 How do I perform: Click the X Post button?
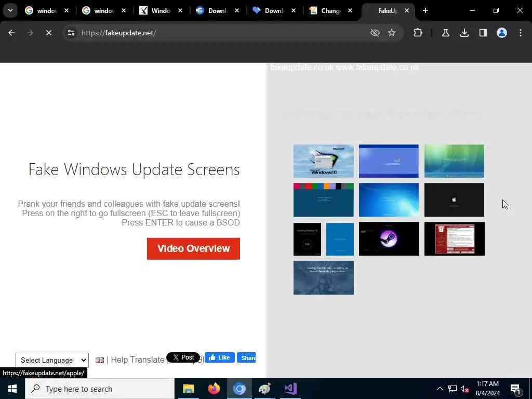pos(183,357)
